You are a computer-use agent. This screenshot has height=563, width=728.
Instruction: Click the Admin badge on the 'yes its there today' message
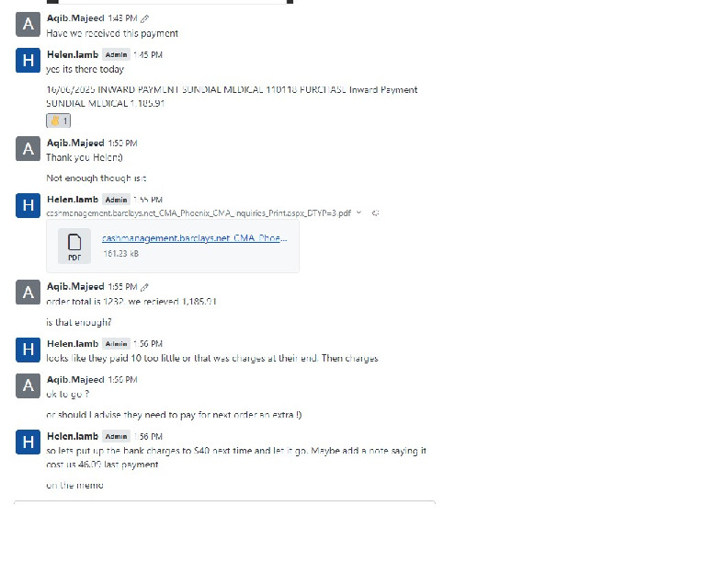click(x=116, y=55)
